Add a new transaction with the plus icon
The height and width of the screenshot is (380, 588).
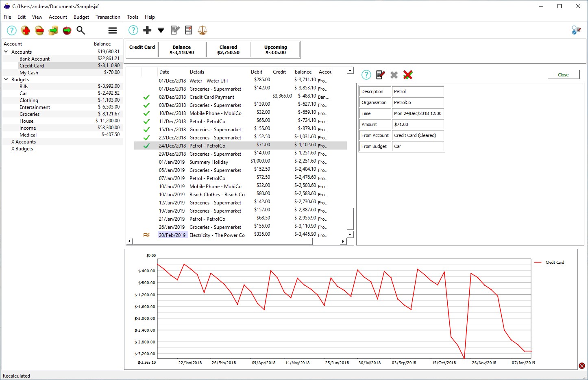(147, 30)
